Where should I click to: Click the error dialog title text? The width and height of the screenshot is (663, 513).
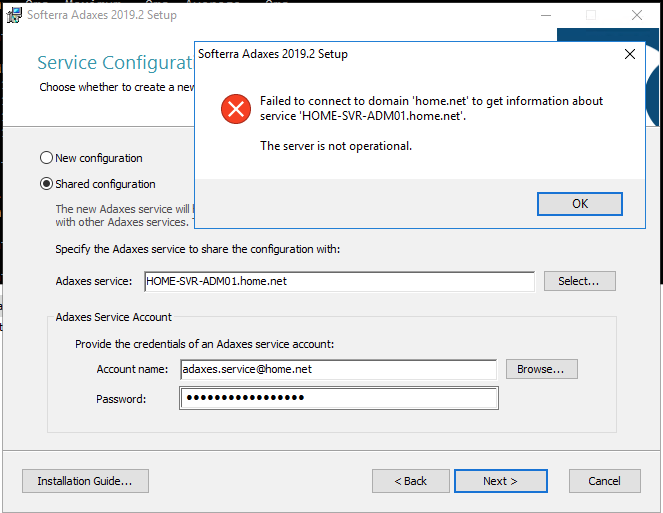273,54
